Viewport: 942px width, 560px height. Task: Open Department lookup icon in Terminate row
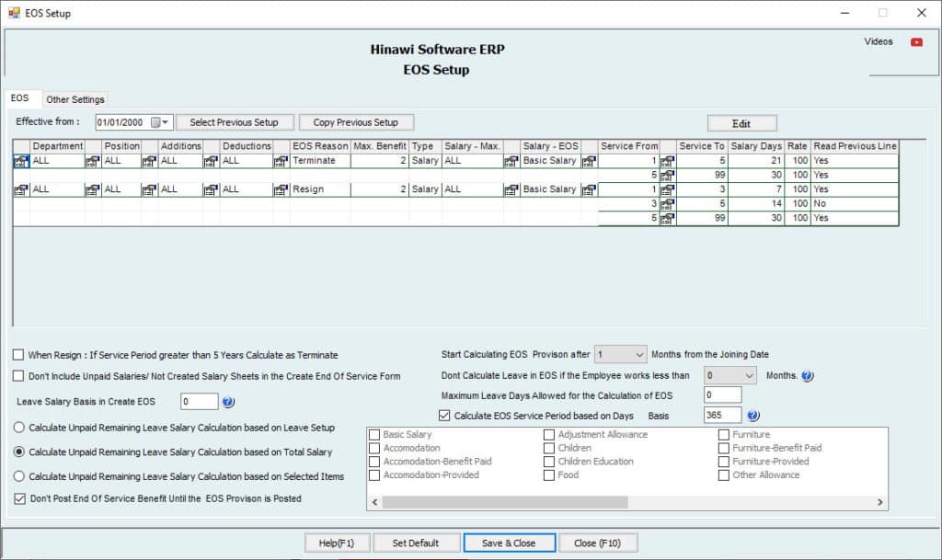pyautogui.click(x=93, y=161)
